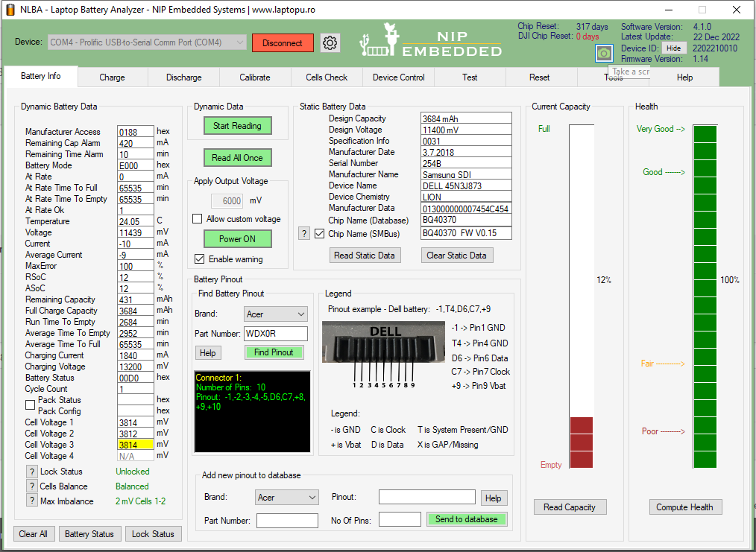
Task: Click the green Unlocked status text
Action: click(x=133, y=472)
